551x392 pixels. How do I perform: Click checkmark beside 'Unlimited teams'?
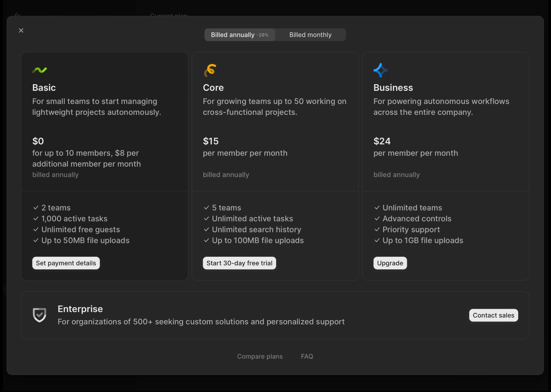(377, 208)
